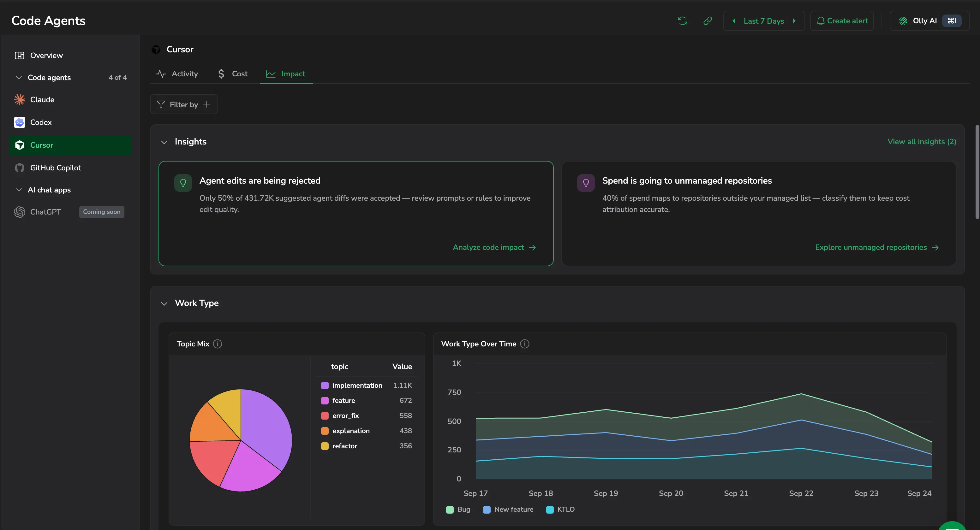The height and width of the screenshot is (530, 980).
Task: Click the refactor yellow color swatch
Action: [x=325, y=446]
